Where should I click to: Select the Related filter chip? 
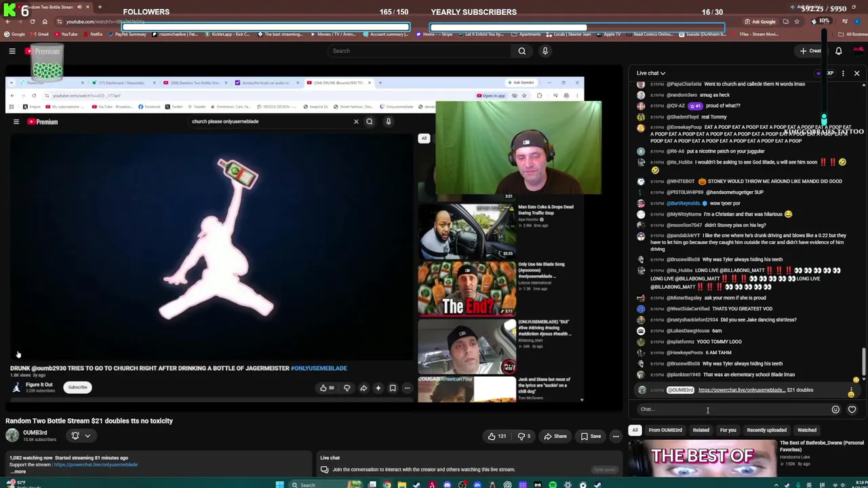(x=701, y=430)
